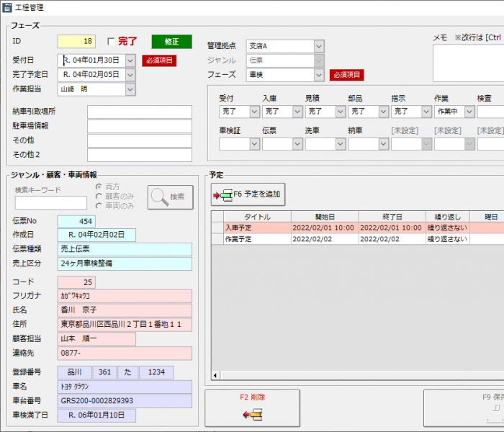Select the 車両のみ radio option
Screen dimensions: 504x432
(x=99, y=206)
